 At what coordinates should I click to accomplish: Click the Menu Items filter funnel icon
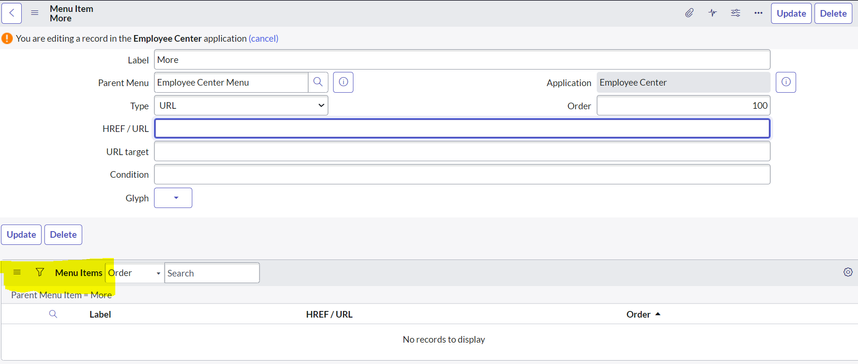coord(39,272)
